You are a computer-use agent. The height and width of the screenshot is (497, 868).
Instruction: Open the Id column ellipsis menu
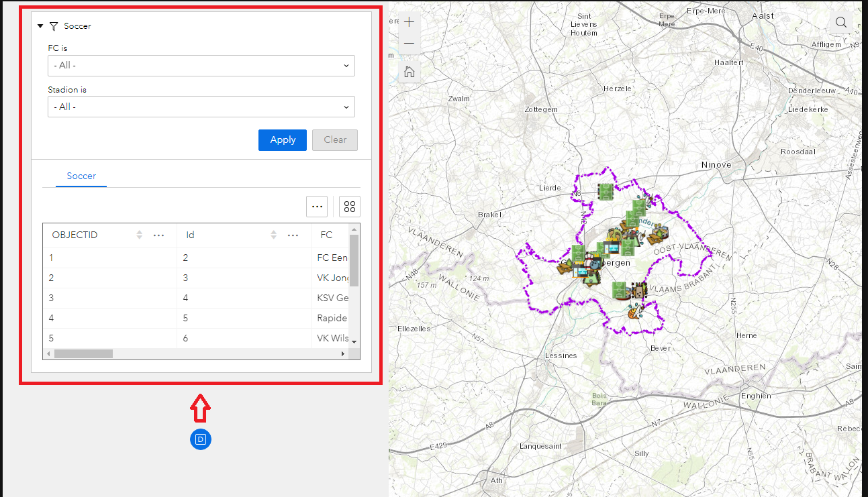pyautogui.click(x=293, y=235)
